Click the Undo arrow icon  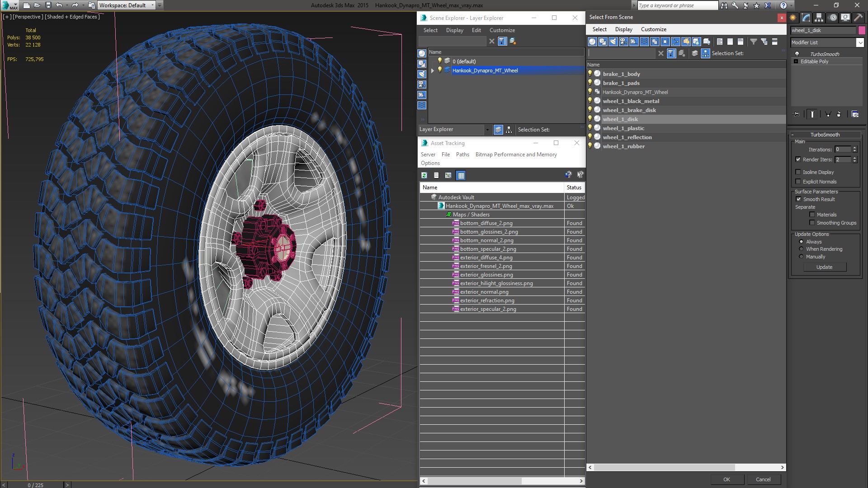point(59,5)
